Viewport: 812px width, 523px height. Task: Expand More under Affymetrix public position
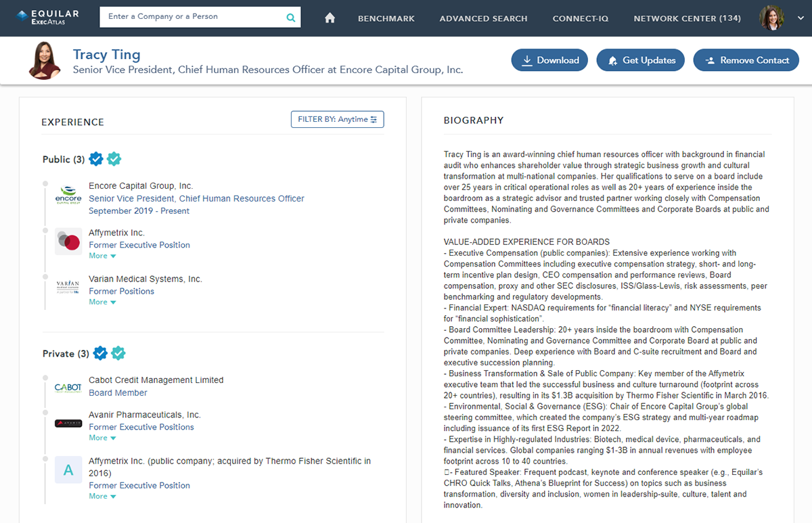click(102, 256)
